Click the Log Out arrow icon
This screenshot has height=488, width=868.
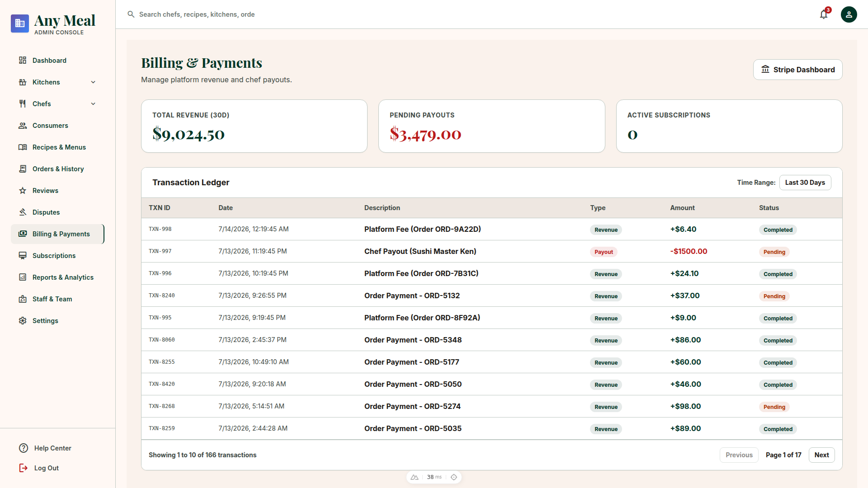click(x=24, y=468)
